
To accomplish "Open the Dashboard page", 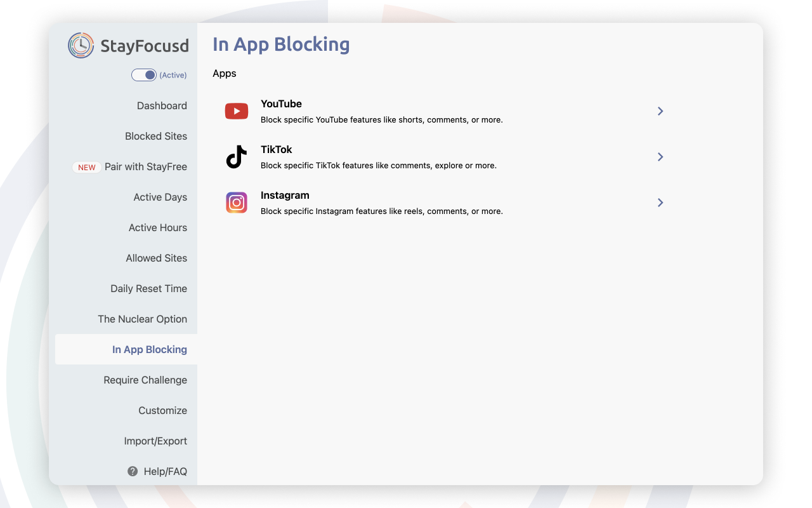I will 162,105.
